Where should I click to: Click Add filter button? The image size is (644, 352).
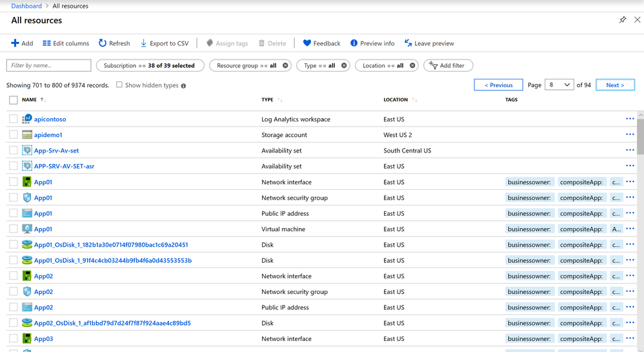pyautogui.click(x=448, y=65)
